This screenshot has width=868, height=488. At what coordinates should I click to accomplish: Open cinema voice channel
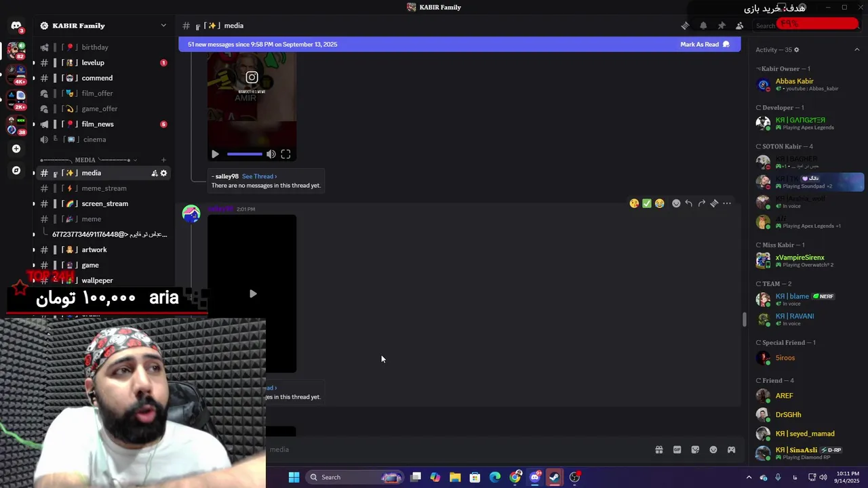point(103,140)
